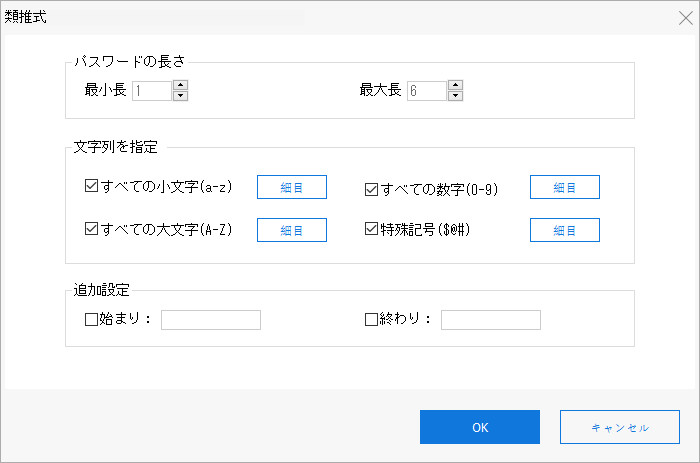Image resolution: width=700 pixels, height=463 pixels.
Task: Check the 終わり checkbox
Action: (x=372, y=320)
